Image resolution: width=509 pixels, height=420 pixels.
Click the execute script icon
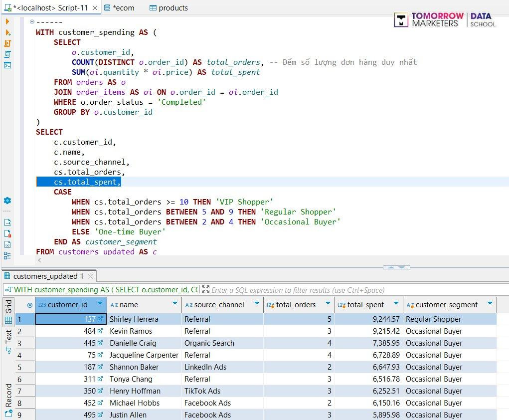[x=7, y=43]
